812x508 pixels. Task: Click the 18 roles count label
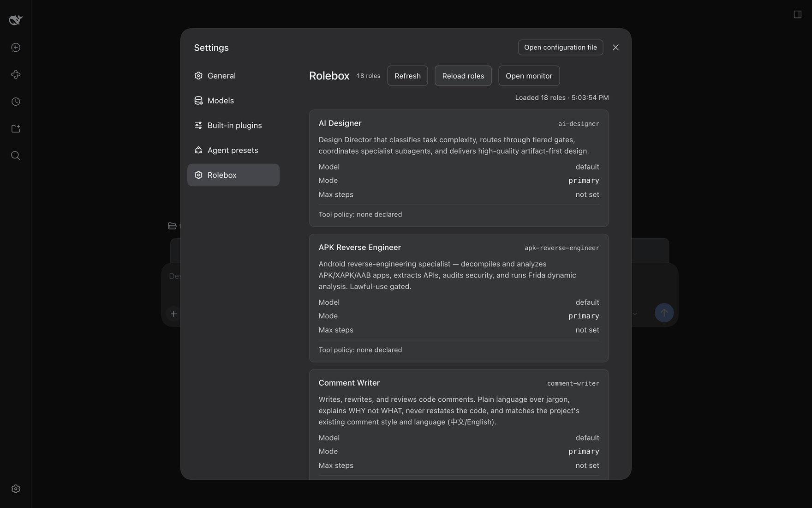[x=368, y=76]
